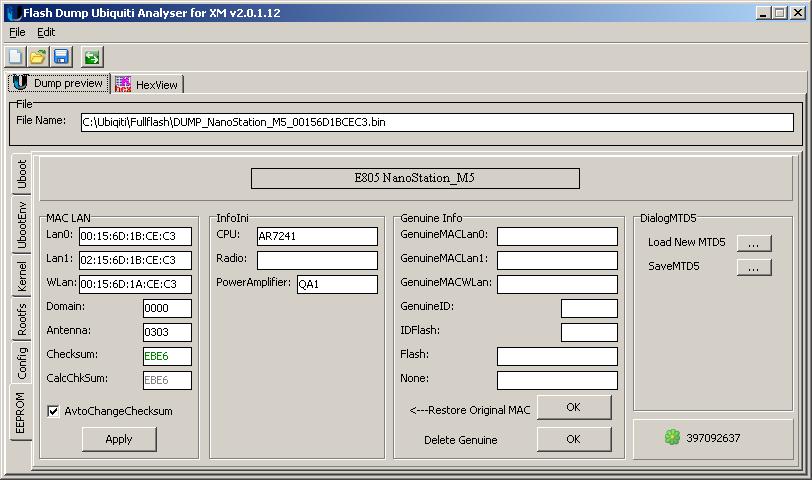
Task: Click the CalcChkSum field
Action: [x=167, y=380]
